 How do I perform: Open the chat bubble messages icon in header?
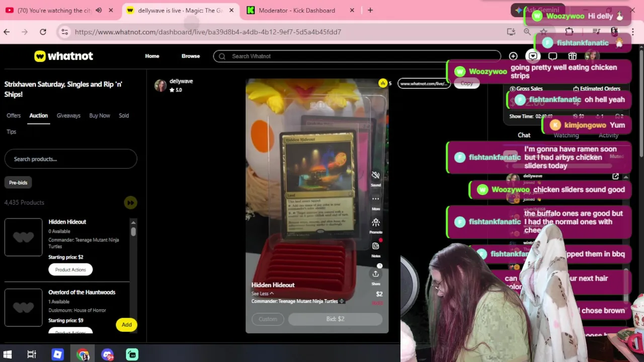[x=552, y=56]
